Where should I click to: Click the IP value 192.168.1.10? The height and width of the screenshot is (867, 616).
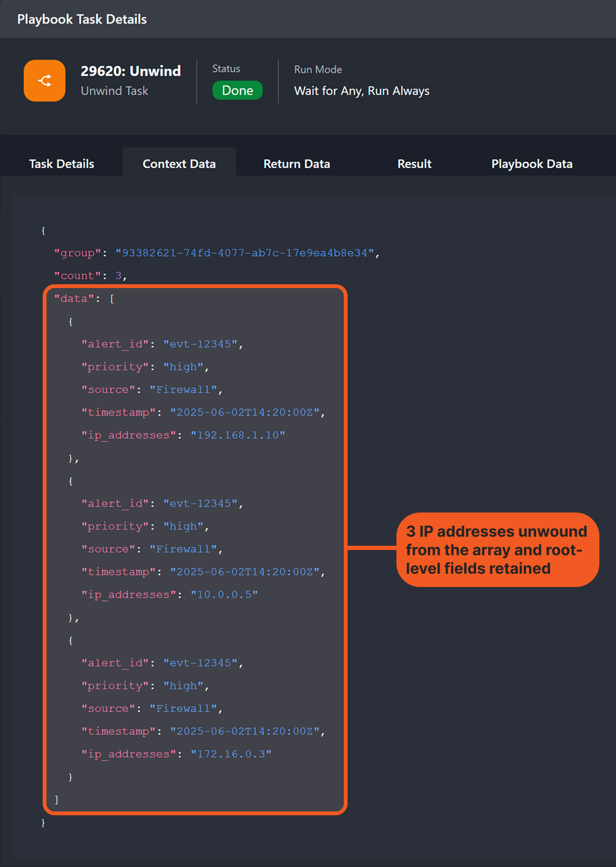pos(238,435)
